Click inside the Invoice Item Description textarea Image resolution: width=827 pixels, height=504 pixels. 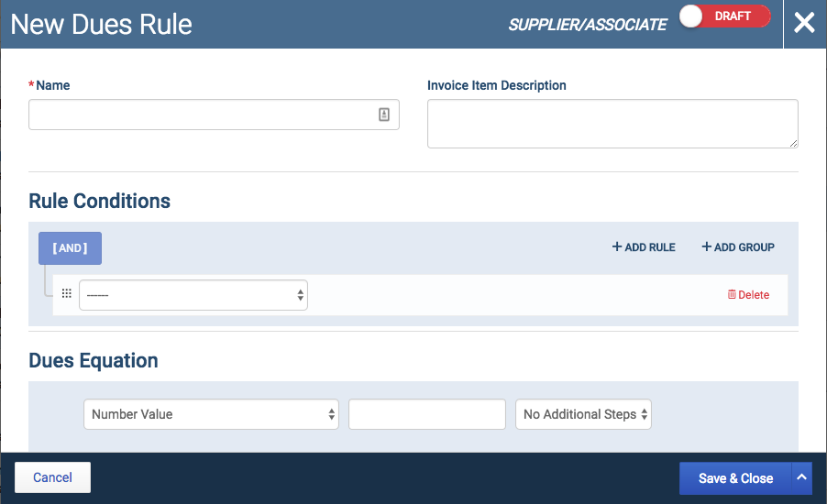pos(612,124)
